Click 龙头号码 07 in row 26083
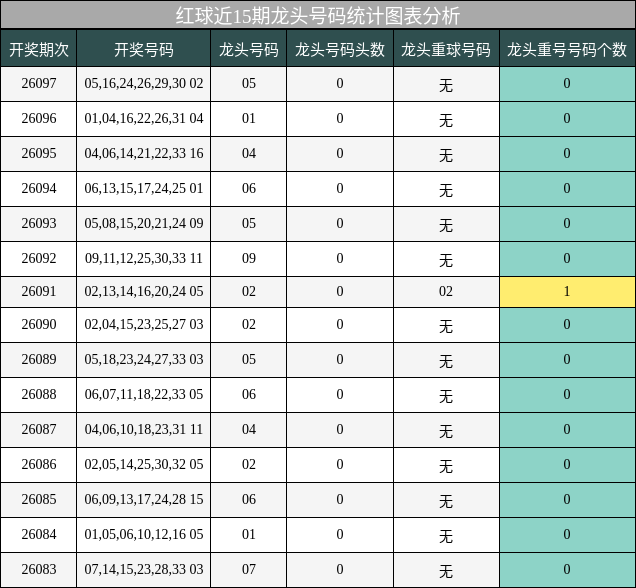The height and width of the screenshot is (588, 636). 249,570
